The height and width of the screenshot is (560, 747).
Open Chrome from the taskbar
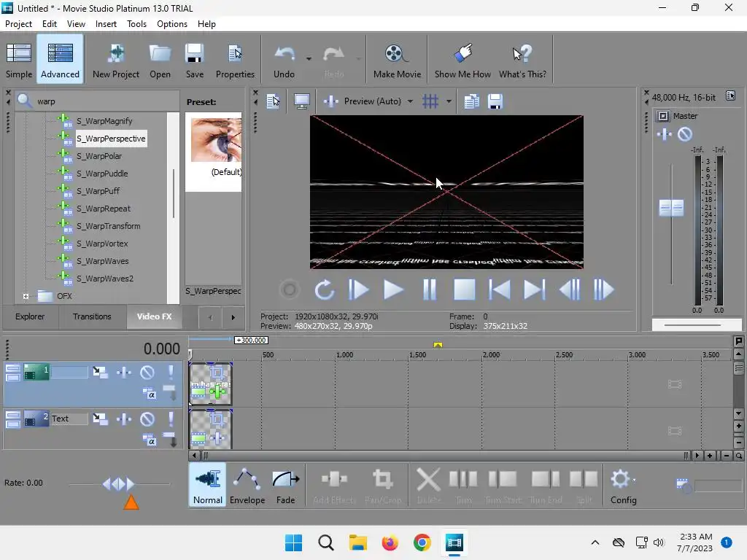[422, 542]
